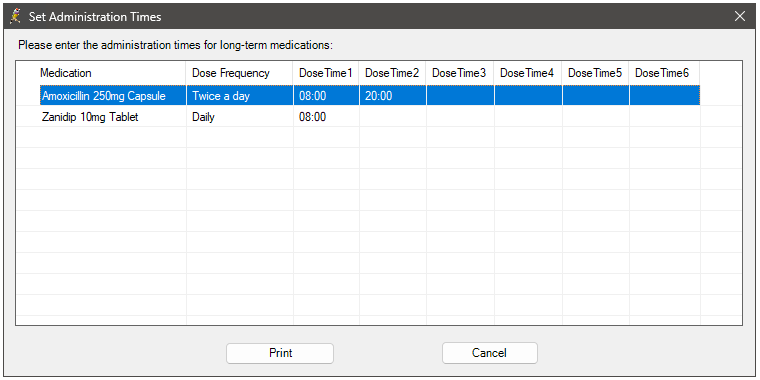This screenshot has height=380, width=760.
Task: Edit Zanidip DoseTime1 cell showing 08:00
Action: pyautogui.click(x=326, y=117)
